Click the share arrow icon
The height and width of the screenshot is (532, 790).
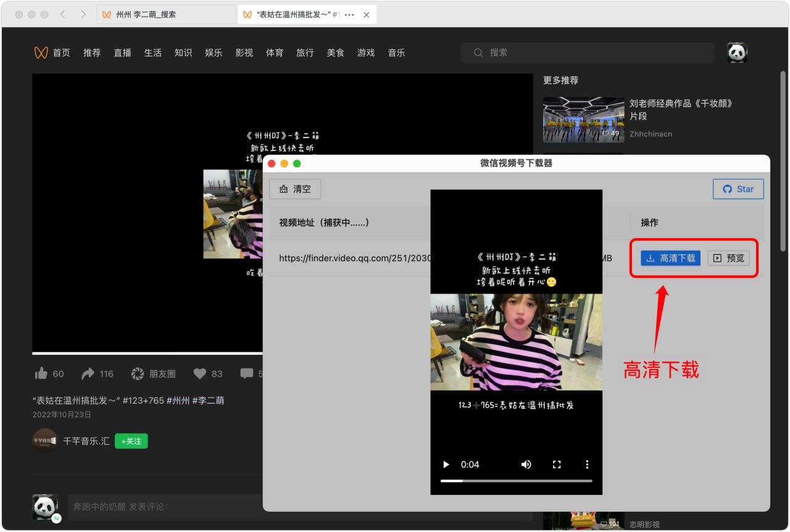pos(88,373)
